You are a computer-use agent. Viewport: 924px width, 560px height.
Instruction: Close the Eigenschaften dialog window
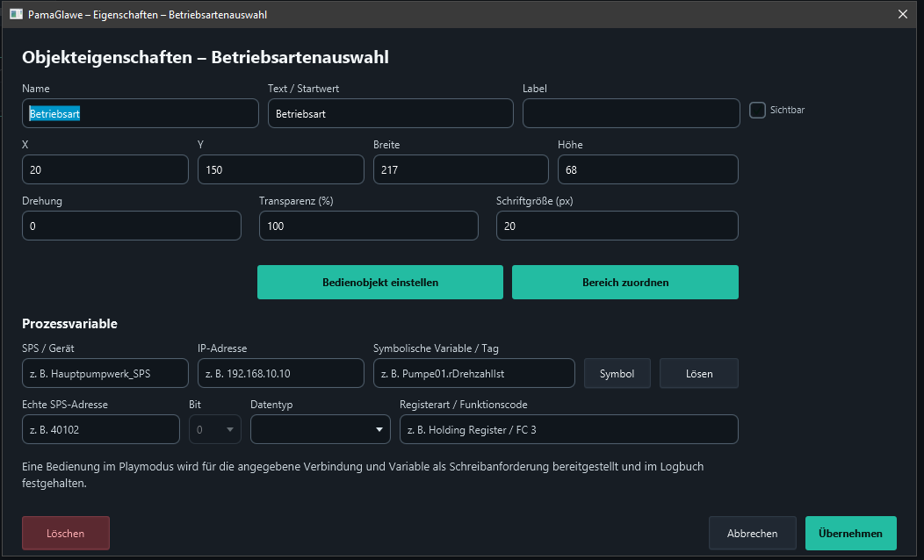pos(903,14)
